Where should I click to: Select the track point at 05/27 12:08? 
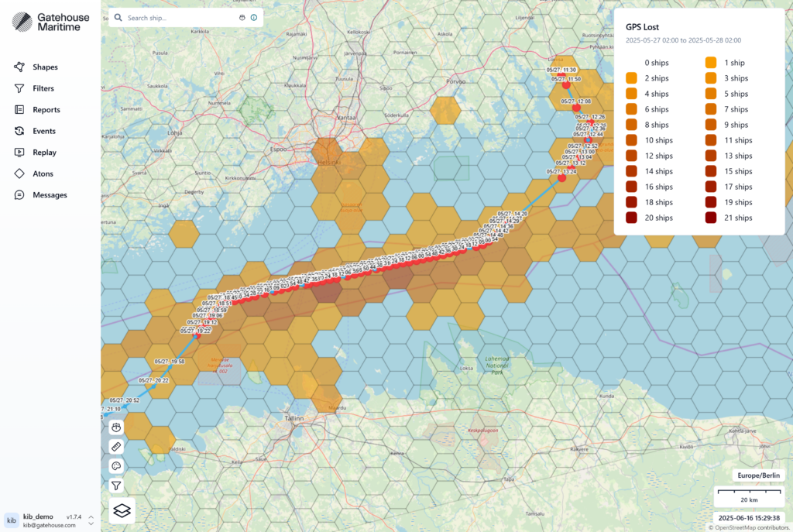click(x=576, y=108)
